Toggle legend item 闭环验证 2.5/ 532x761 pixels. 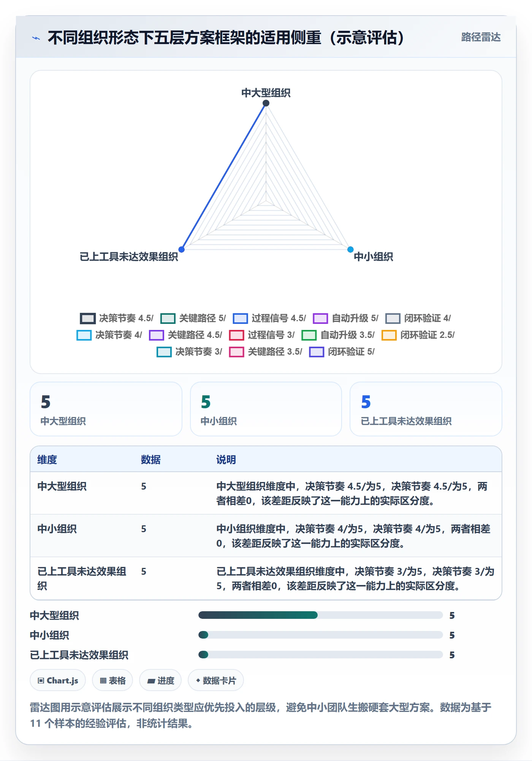click(x=418, y=335)
